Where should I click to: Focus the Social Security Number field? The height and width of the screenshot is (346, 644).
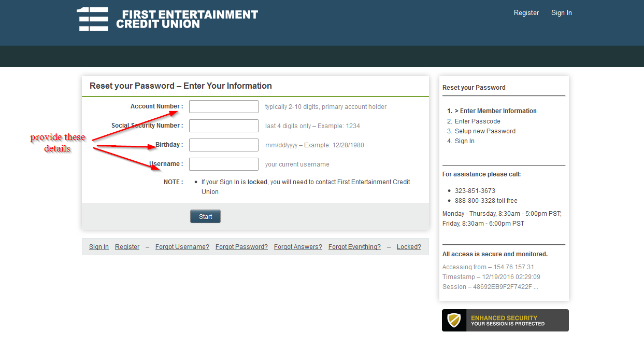tap(224, 126)
